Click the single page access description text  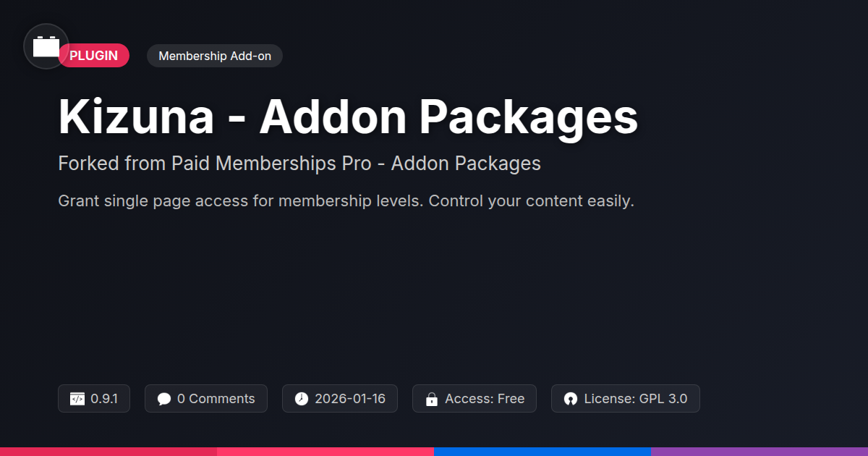pos(346,201)
